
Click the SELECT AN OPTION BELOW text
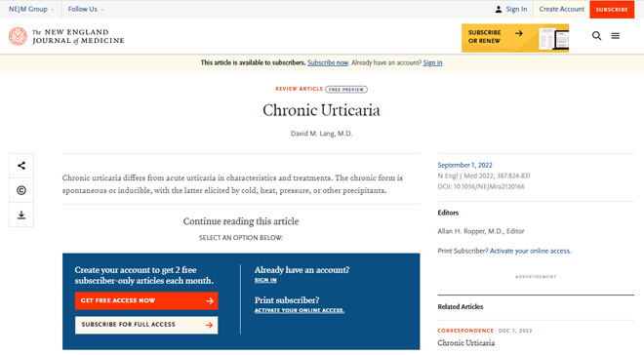(x=241, y=238)
